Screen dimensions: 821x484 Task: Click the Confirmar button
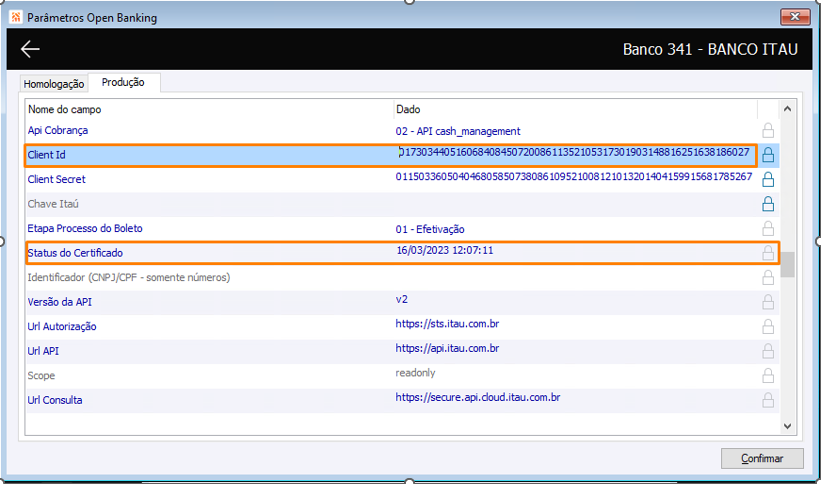[762, 458]
